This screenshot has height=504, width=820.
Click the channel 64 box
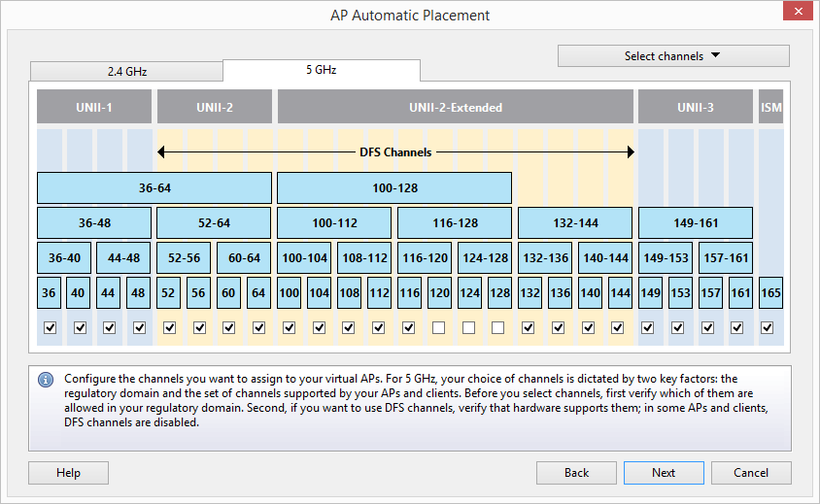258,292
